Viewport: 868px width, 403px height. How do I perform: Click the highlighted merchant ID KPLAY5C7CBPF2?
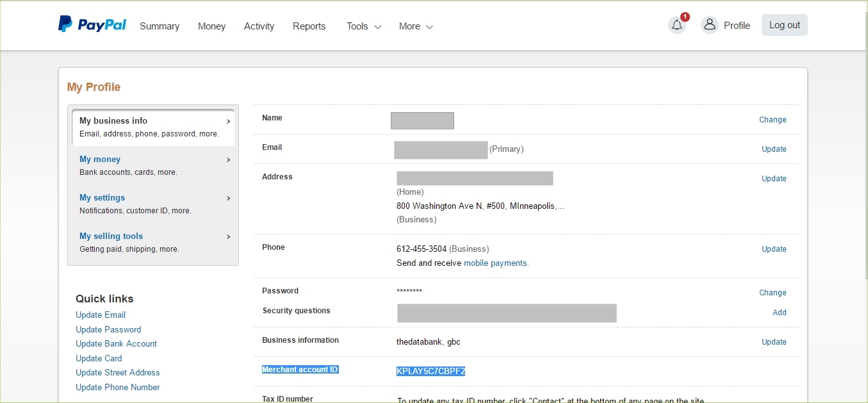tap(430, 372)
